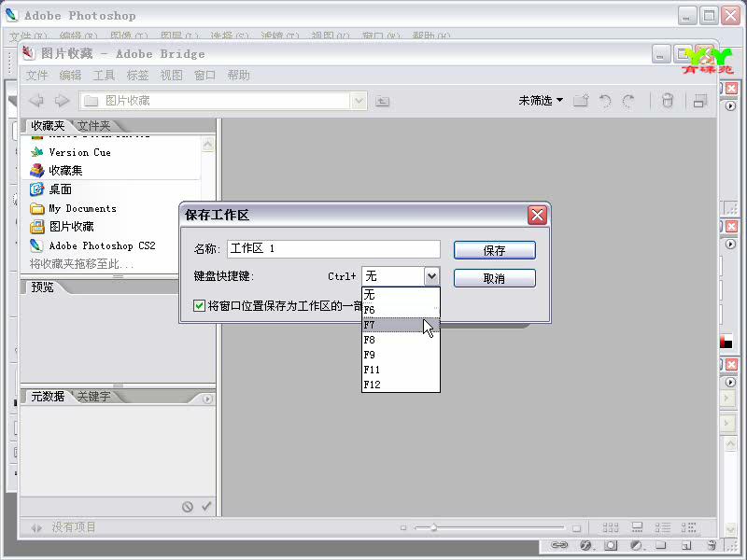Screen dimensions: 747x560
Task: Choose F12 in the shortcut list
Action: 401,385
